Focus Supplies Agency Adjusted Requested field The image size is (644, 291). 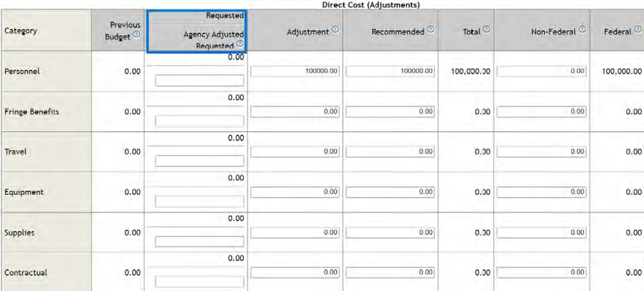(x=199, y=242)
